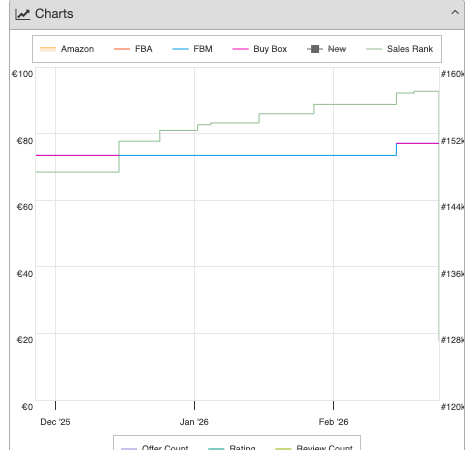This screenshot has width=474, height=450.
Task: Toggle the Buy Box series in legend
Action: [x=260, y=49]
